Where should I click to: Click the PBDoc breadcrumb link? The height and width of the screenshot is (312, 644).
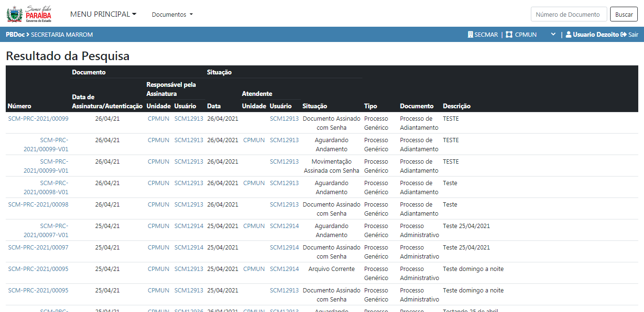[x=15, y=35]
